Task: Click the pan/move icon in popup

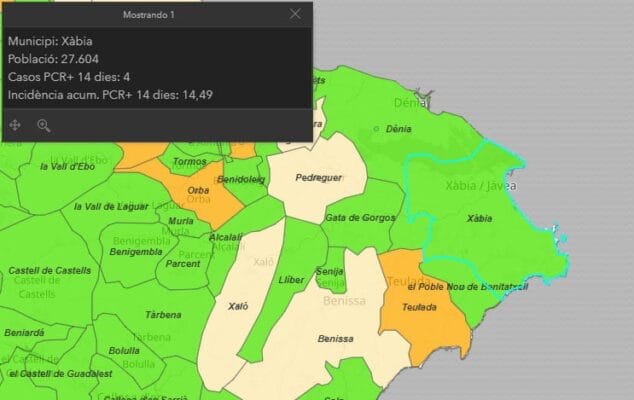Action: (15, 125)
